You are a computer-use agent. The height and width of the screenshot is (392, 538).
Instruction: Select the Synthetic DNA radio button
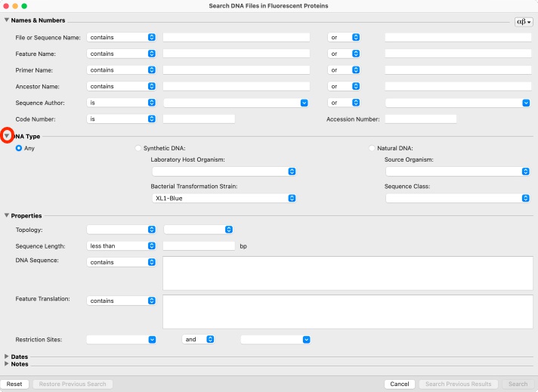[x=138, y=148]
